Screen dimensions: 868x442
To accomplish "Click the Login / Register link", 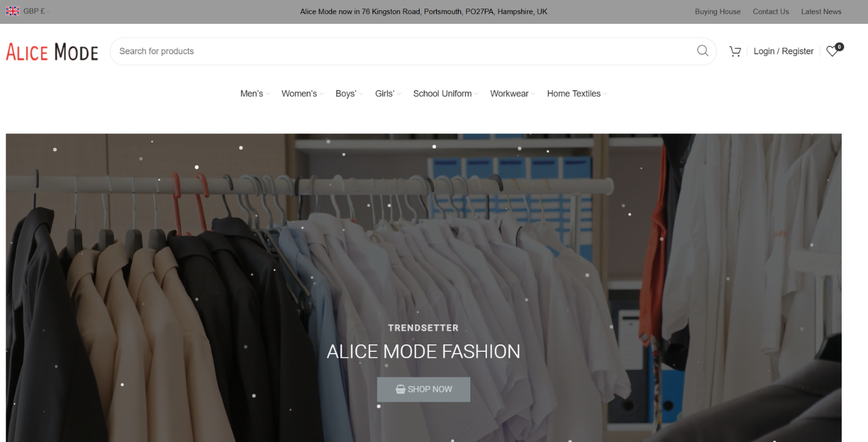I will coord(783,51).
